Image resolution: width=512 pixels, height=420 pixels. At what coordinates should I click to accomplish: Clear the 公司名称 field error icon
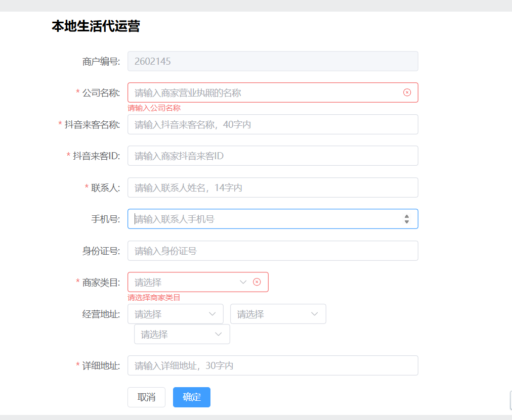coord(407,92)
